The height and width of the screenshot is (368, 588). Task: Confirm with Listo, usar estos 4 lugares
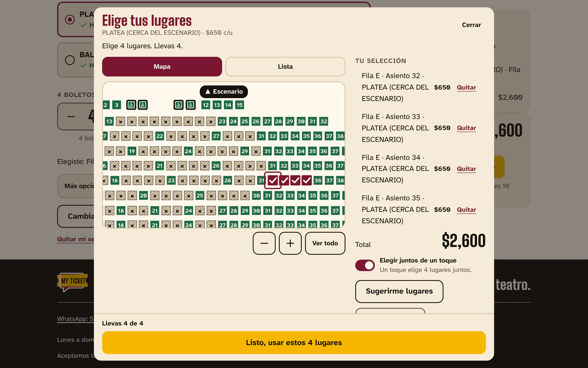[x=294, y=342]
